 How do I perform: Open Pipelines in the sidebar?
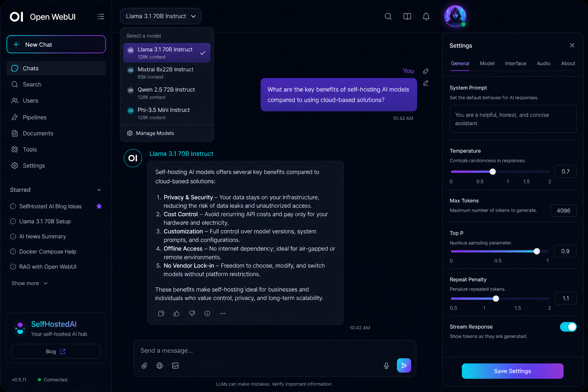tap(56, 117)
